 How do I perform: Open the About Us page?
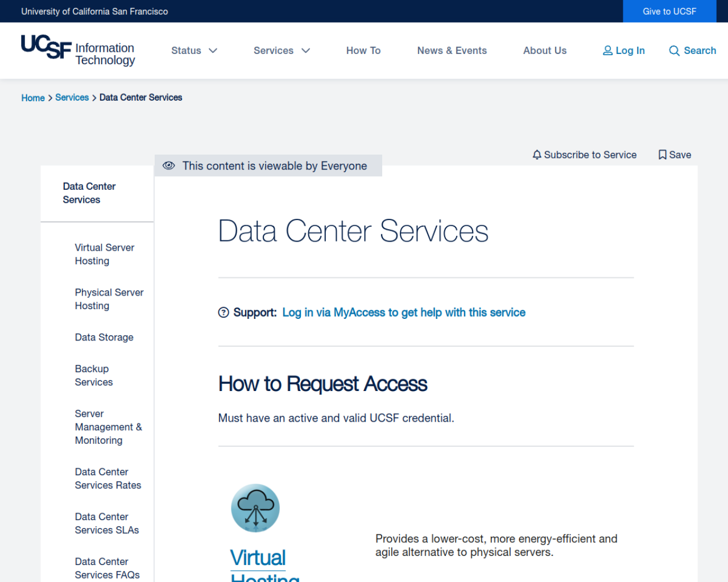545,51
